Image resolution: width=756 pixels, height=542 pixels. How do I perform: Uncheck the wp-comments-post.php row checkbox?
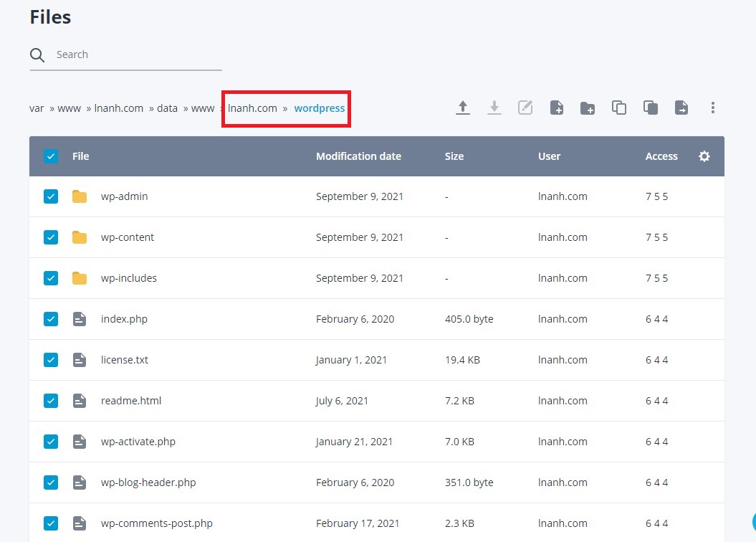51,523
